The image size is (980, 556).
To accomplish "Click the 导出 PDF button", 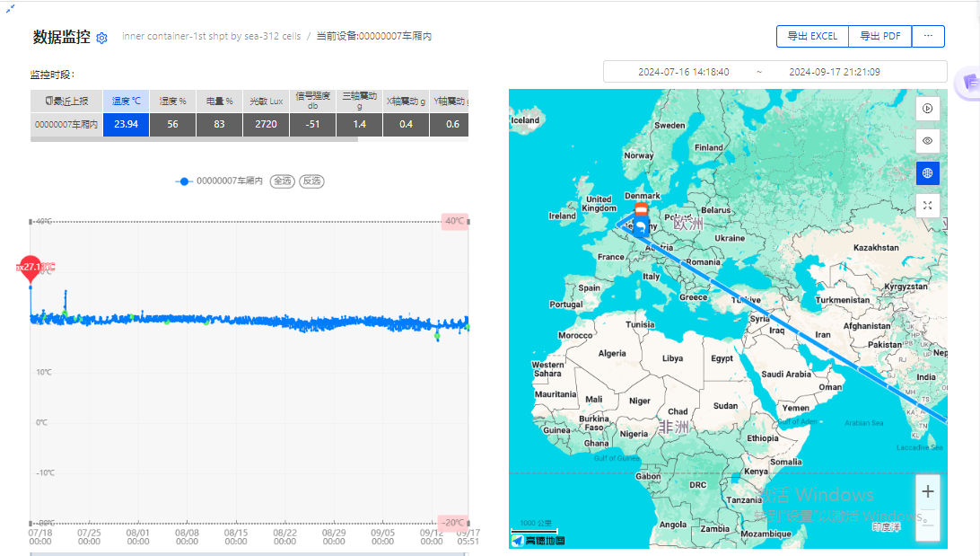I will click(879, 37).
